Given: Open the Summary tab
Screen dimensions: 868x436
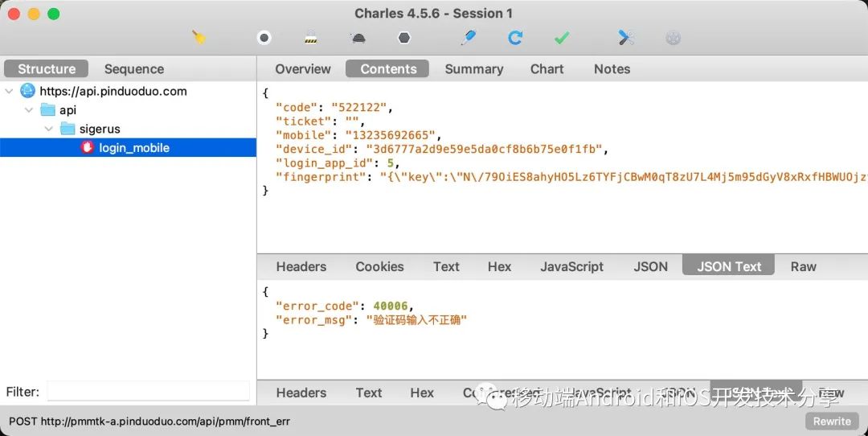Looking at the screenshot, I should [474, 68].
